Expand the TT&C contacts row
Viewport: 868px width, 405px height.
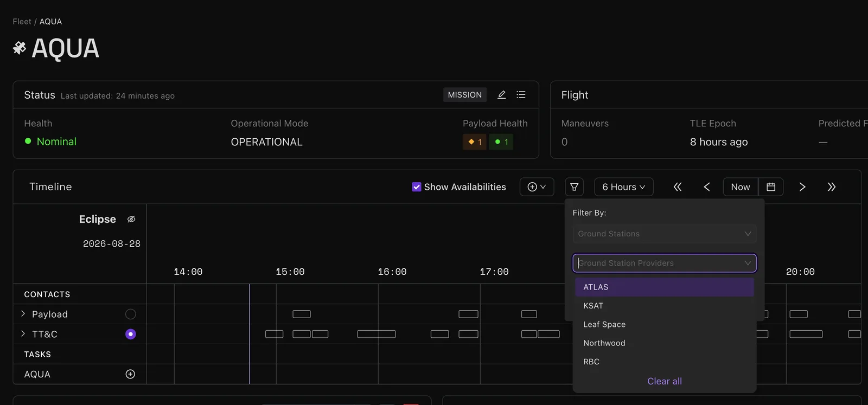23,334
